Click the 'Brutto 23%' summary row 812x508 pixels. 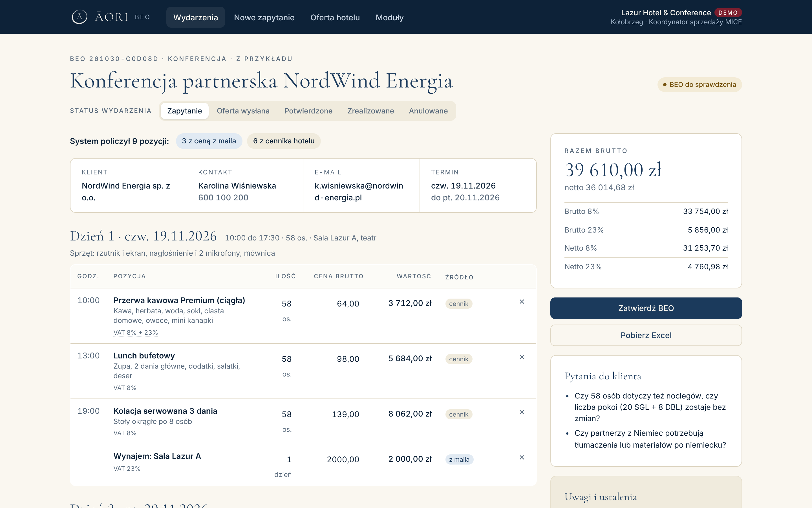click(x=646, y=230)
